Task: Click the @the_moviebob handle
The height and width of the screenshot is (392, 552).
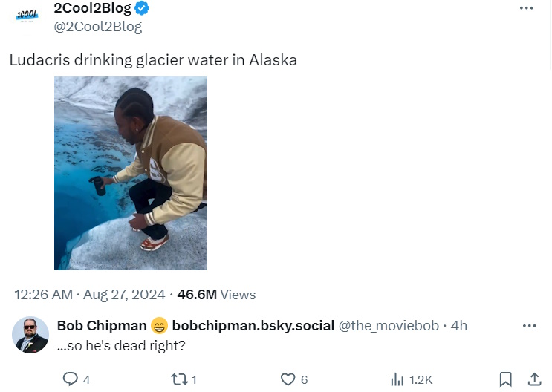Action: 389,326
